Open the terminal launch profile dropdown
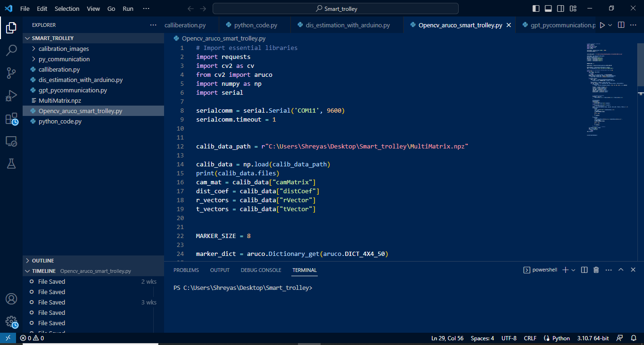Image resolution: width=644 pixels, height=345 pixels. click(573, 270)
